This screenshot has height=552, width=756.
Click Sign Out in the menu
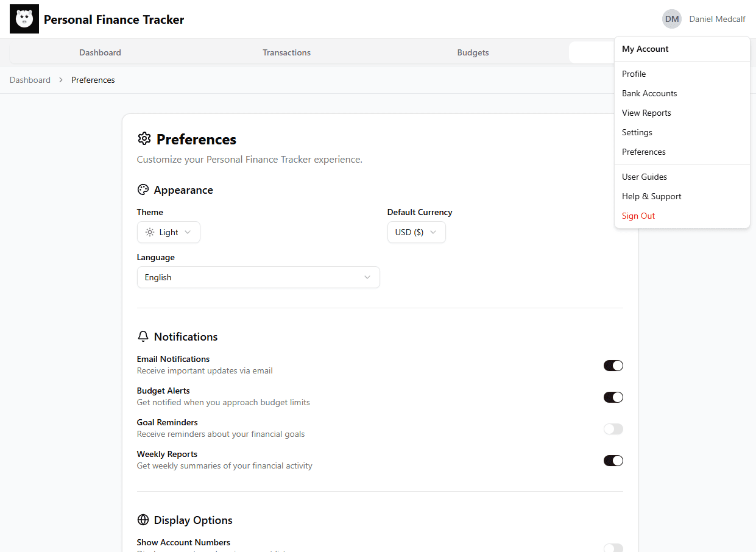coord(638,216)
